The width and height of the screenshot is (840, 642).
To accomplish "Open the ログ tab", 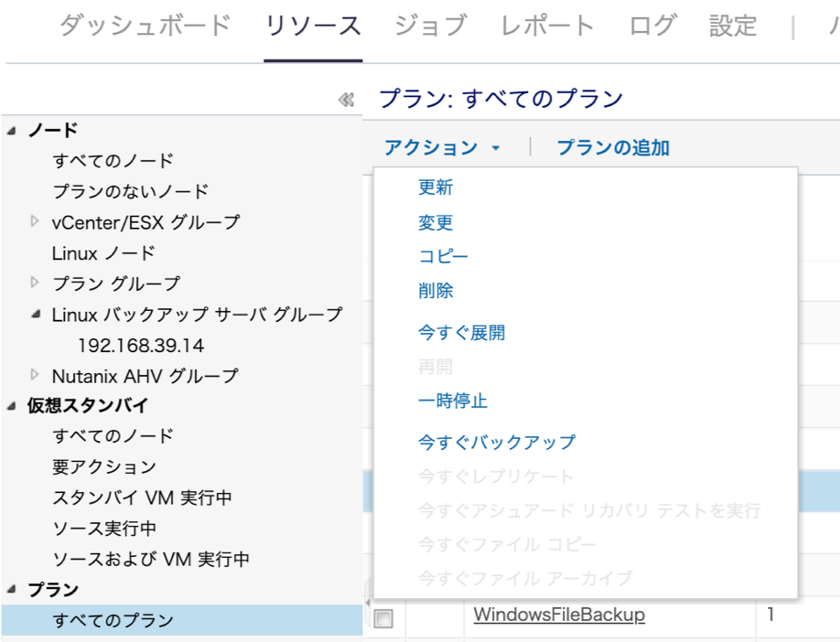I will click(x=652, y=26).
